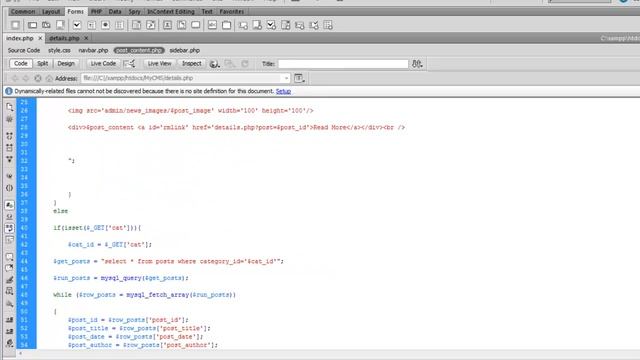
Task: Wrap Tag from coding toolbar
Action: [x=9, y=280]
